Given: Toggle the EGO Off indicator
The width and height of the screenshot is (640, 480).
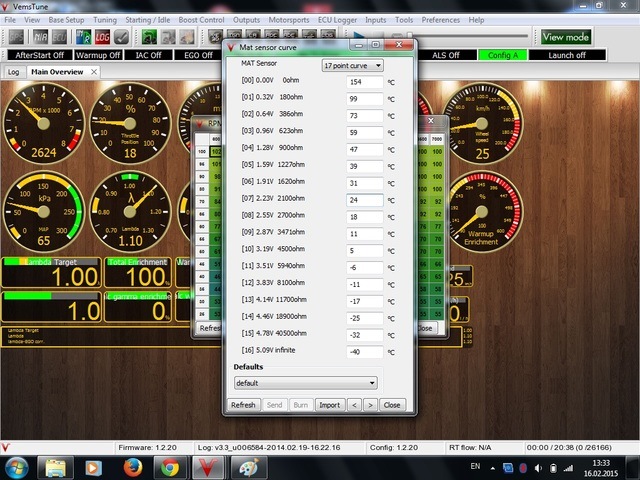Looking at the screenshot, I should (198, 55).
